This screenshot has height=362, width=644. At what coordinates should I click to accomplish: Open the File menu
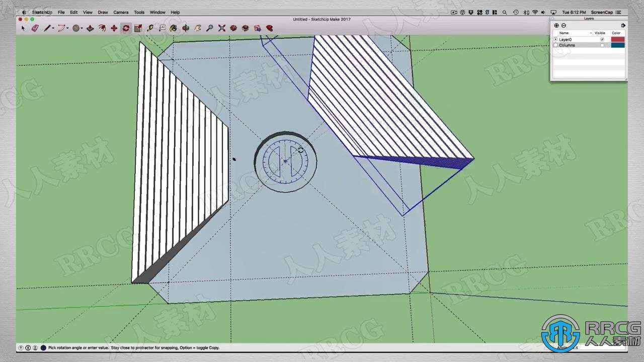tap(61, 12)
